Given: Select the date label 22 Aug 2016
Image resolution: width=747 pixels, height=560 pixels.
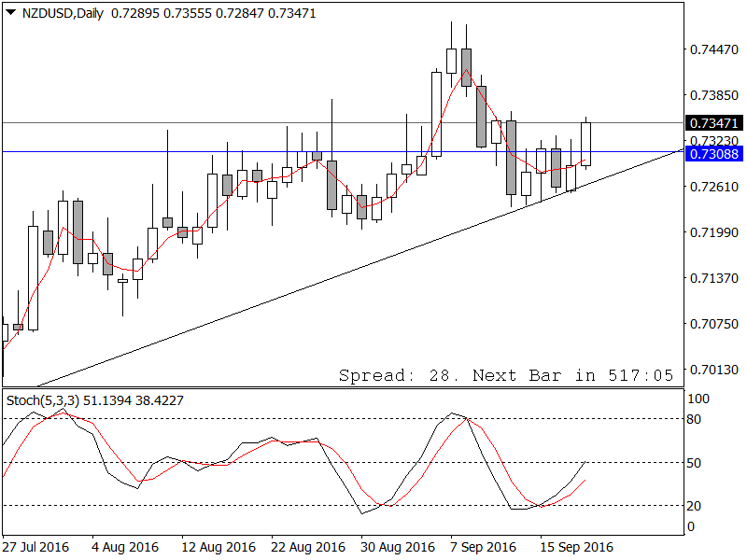Looking at the screenshot, I should pos(308,547).
